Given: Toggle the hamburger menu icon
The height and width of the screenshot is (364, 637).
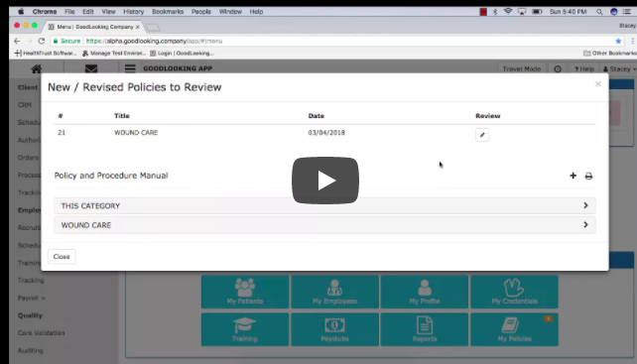Looking at the screenshot, I should coord(130,68).
